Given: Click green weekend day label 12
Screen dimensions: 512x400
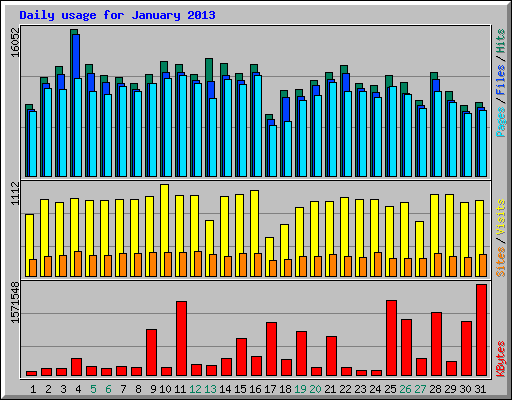Looking at the screenshot, I should pyautogui.click(x=195, y=389).
